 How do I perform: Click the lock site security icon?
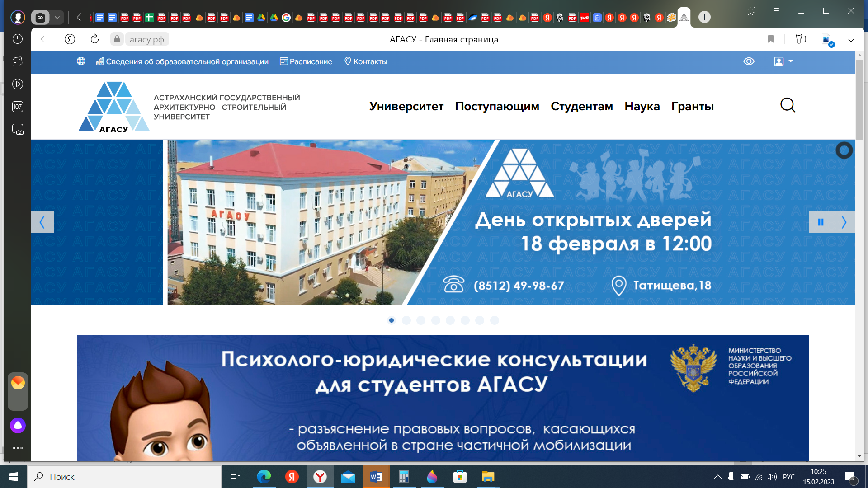click(x=117, y=39)
